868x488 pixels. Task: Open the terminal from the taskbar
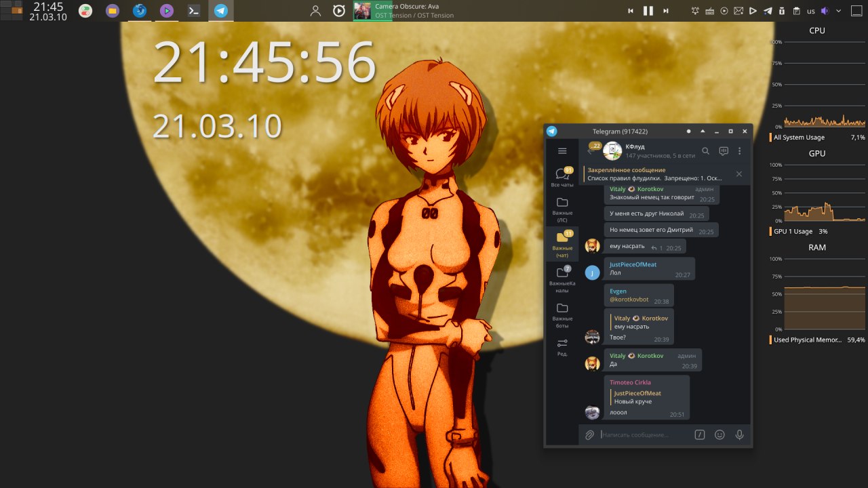(194, 11)
